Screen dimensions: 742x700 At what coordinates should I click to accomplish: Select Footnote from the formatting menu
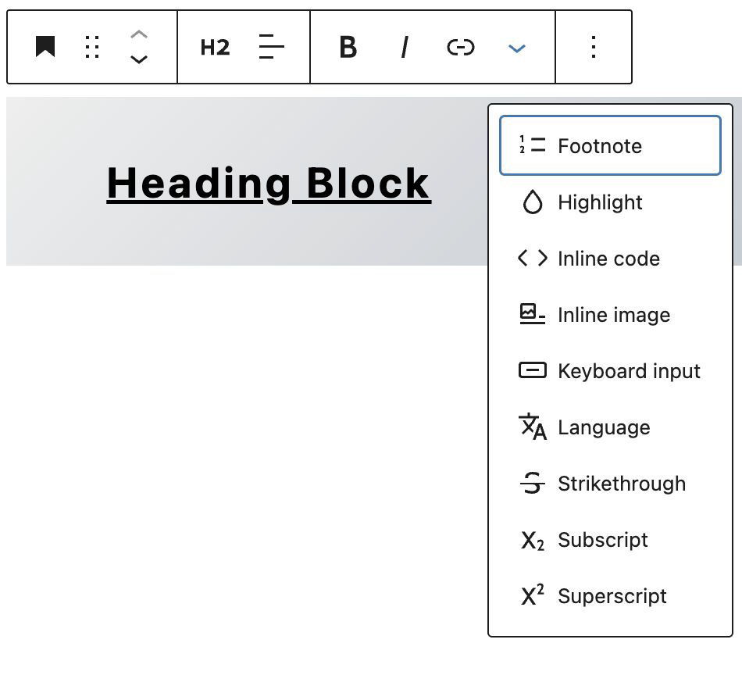(x=610, y=146)
